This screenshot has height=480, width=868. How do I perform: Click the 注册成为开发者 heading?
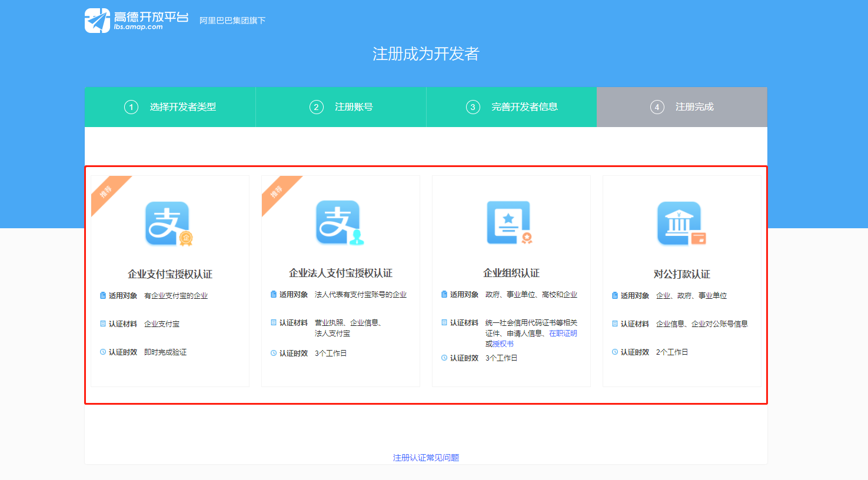(x=426, y=54)
